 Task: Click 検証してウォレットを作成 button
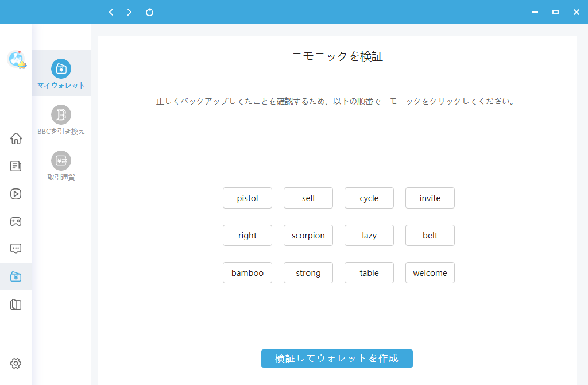click(x=336, y=358)
